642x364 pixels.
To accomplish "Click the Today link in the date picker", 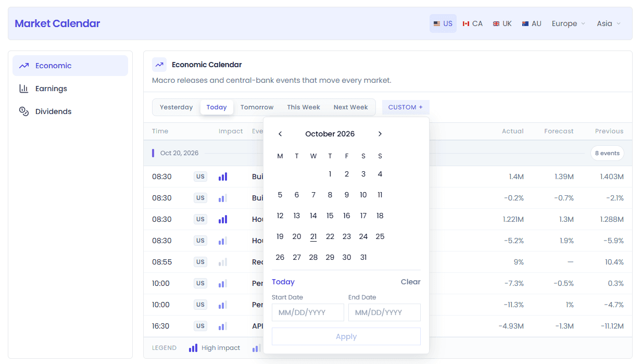I will (x=283, y=282).
